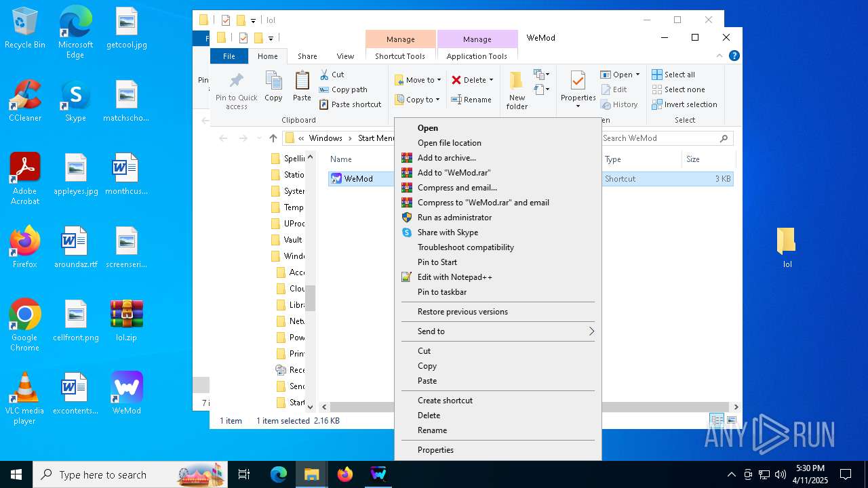Viewport: 868px width, 488px height.
Task: Collapse the ribbon with chevron
Action: coord(719,56)
